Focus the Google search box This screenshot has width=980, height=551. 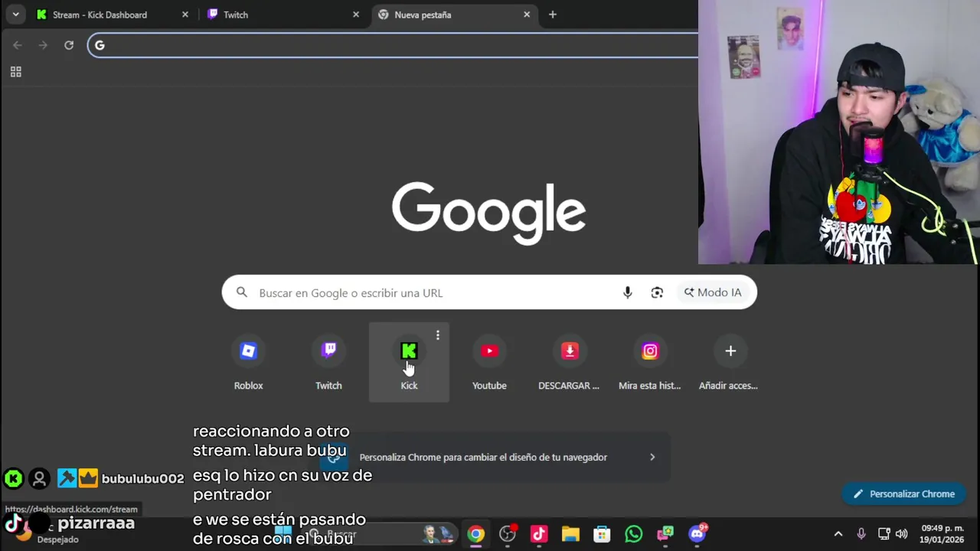click(489, 292)
